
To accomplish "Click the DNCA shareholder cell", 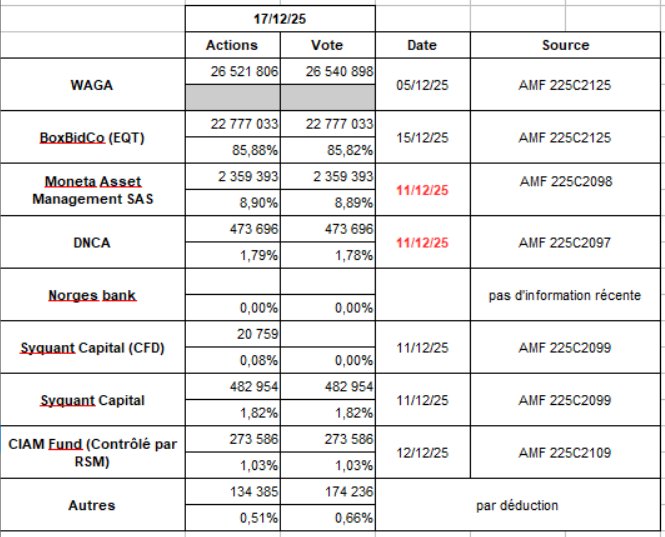I will pyautogui.click(x=92, y=243).
